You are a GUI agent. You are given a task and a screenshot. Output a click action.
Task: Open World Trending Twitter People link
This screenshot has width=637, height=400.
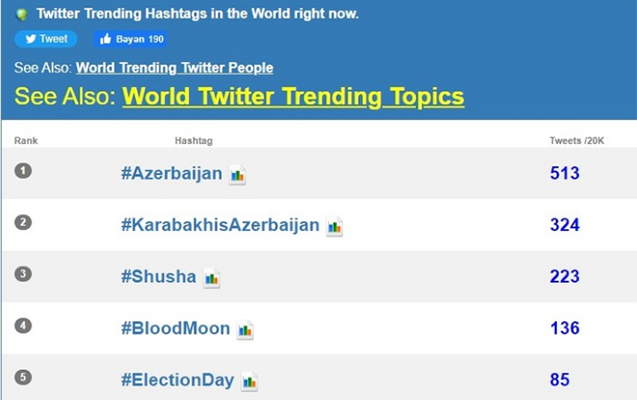coord(174,68)
